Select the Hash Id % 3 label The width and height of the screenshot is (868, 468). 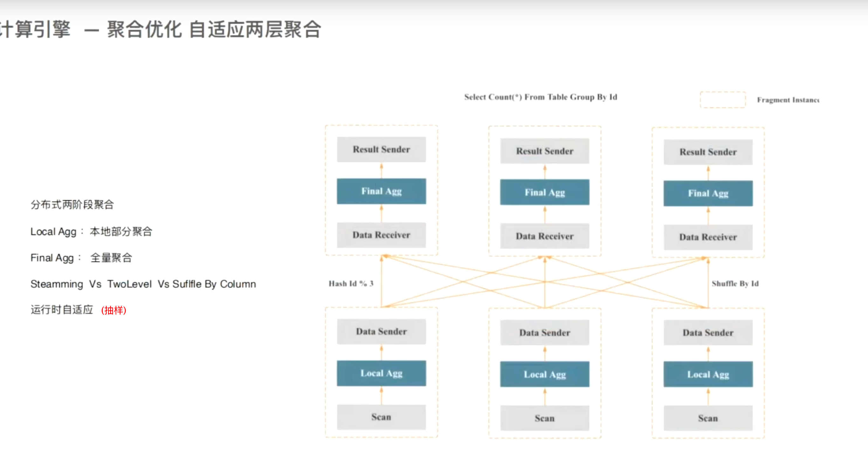350,283
